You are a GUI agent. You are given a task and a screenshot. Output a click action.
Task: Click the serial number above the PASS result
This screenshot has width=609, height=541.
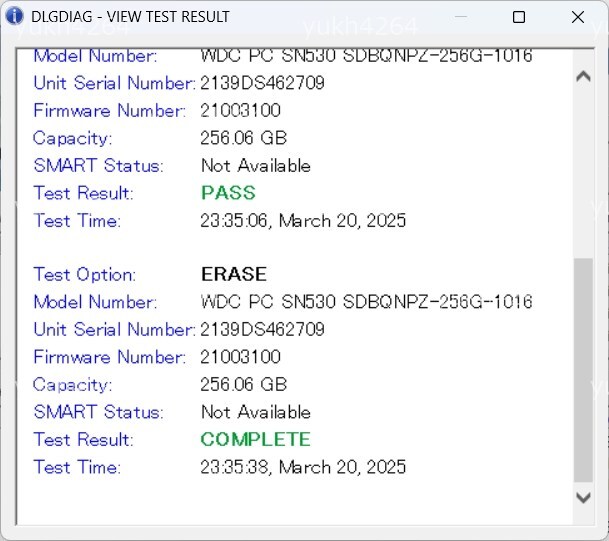(262, 83)
